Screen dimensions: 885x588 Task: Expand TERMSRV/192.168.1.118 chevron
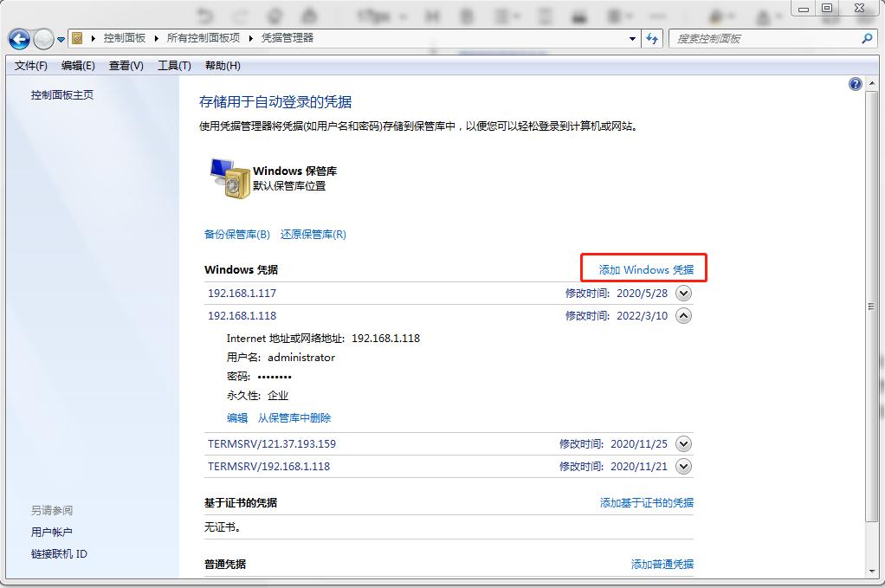coord(683,466)
